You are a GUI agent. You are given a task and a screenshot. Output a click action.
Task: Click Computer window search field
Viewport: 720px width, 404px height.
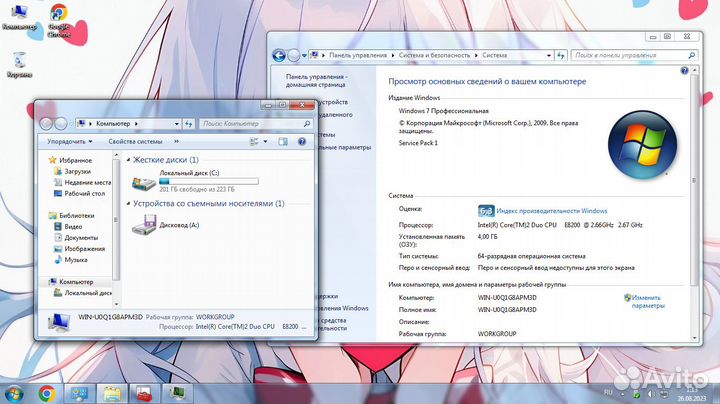[x=255, y=124]
